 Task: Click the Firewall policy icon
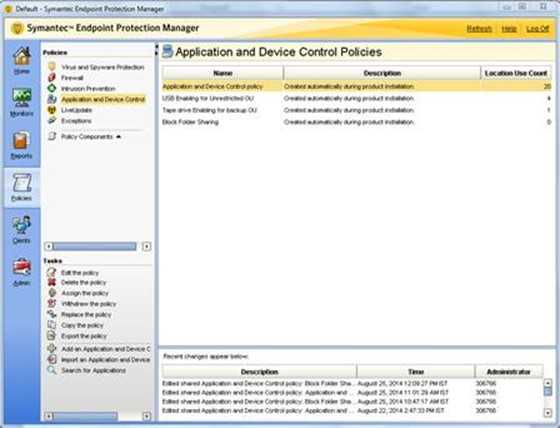click(52, 78)
